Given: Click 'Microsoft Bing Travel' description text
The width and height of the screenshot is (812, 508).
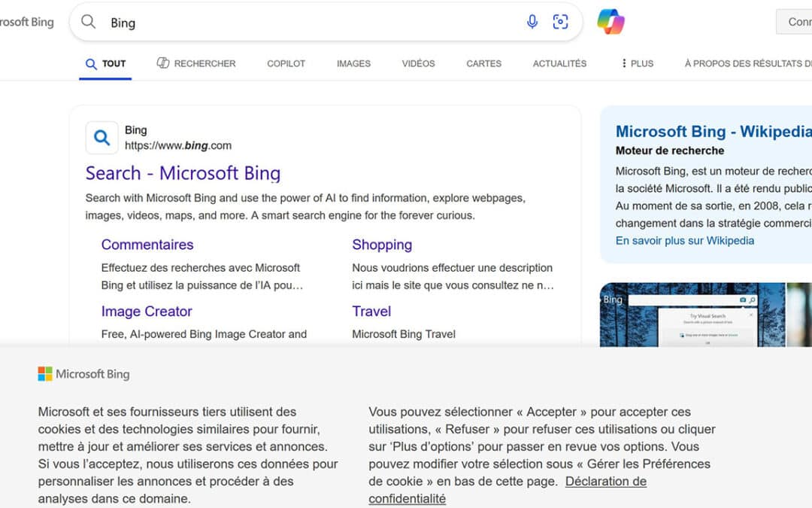Looking at the screenshot, I should point(404,334).
